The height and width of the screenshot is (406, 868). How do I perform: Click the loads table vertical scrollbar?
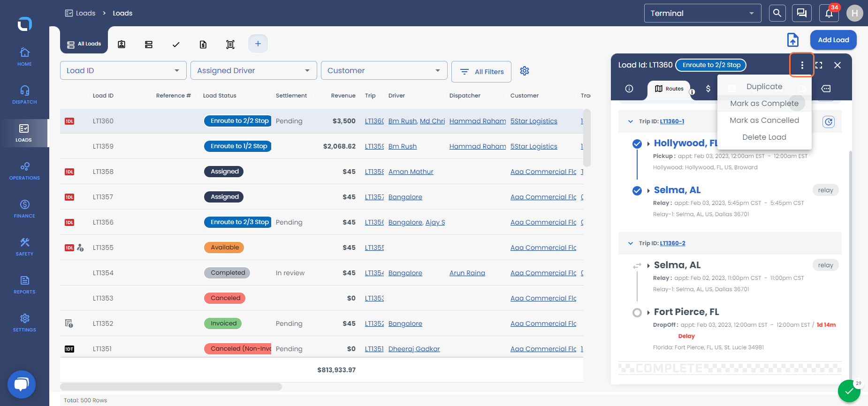click(x=587, y=138)
